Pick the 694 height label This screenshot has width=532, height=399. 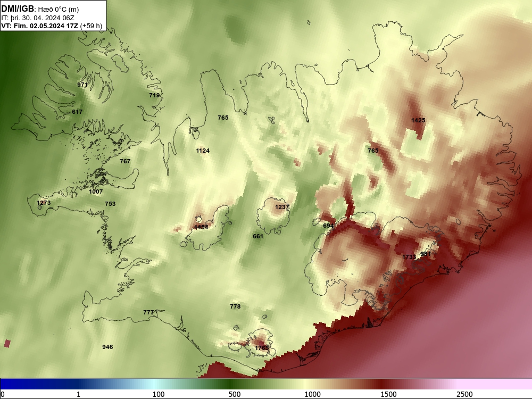coord(328,226)
